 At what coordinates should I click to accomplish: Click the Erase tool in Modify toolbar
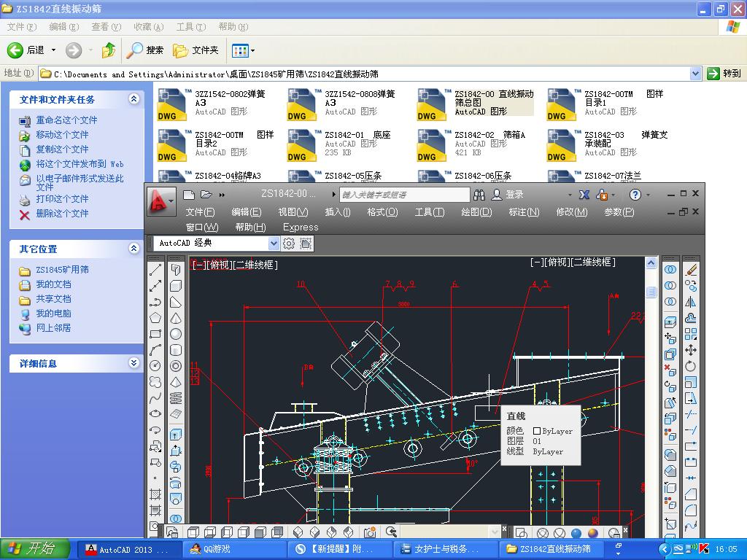coord(691,270)
